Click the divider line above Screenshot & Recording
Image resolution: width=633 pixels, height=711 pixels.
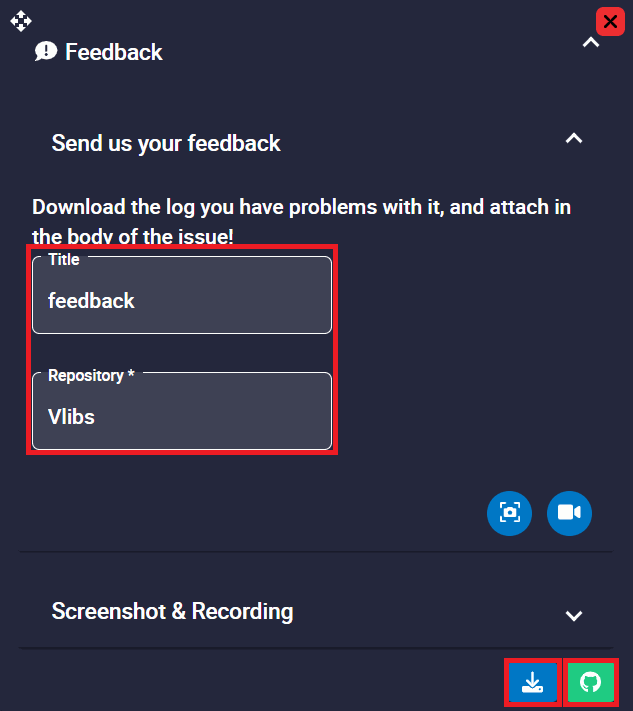[316, 552]
